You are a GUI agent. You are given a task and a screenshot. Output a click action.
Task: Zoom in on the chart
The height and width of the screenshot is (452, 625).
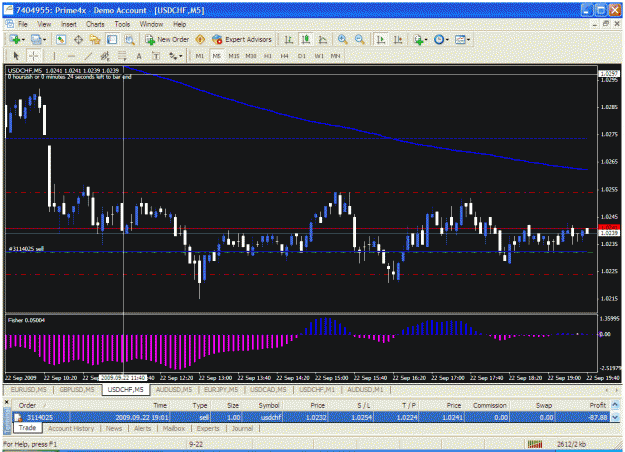pos(342,39)
